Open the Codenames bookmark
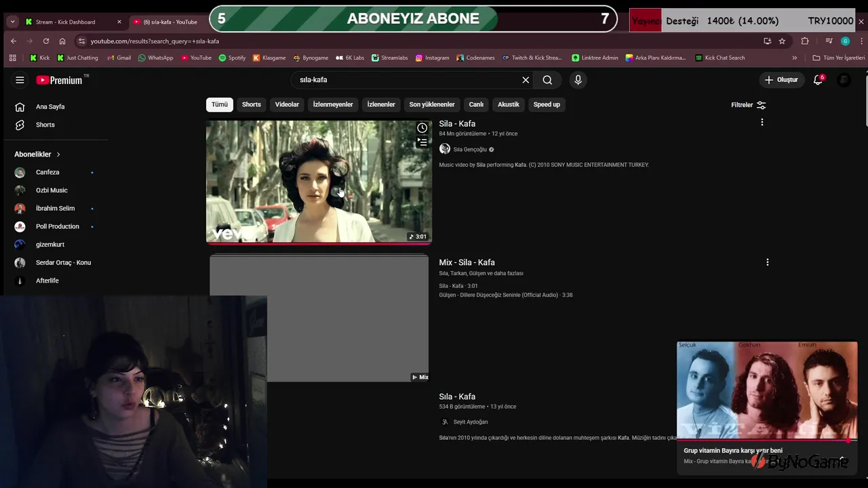868x488 pixels. click(x=475, y=58)
